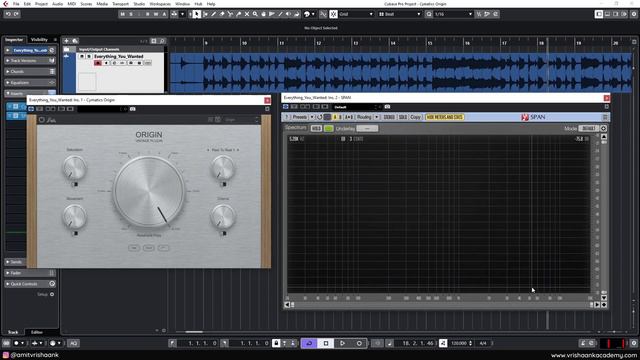This screenshot has width=640, height=360.
Task: Open transport bar settings gear icon
Action: [x=634, y=343]
